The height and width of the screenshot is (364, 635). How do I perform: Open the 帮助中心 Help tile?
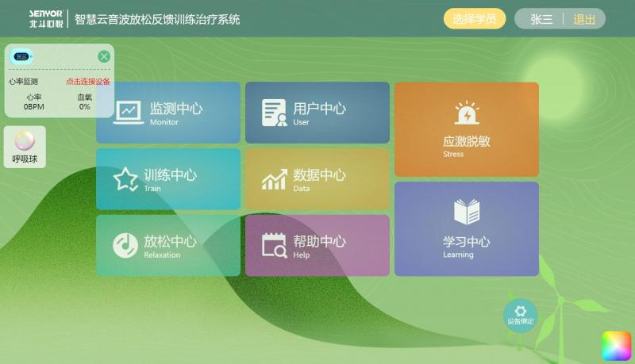(x=317, y=246)
